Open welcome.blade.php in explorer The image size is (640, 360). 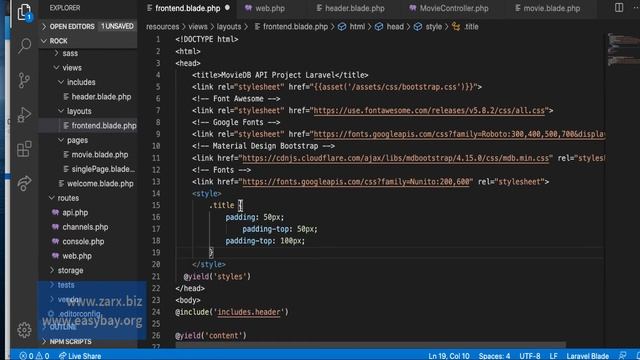pyautogui.click(x=100, y=184)
